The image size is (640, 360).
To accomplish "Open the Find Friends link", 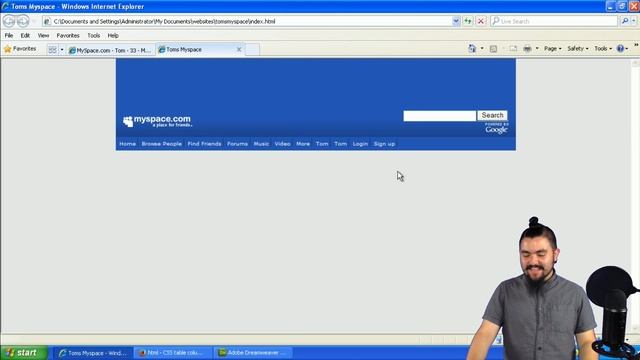I will 204,144.
